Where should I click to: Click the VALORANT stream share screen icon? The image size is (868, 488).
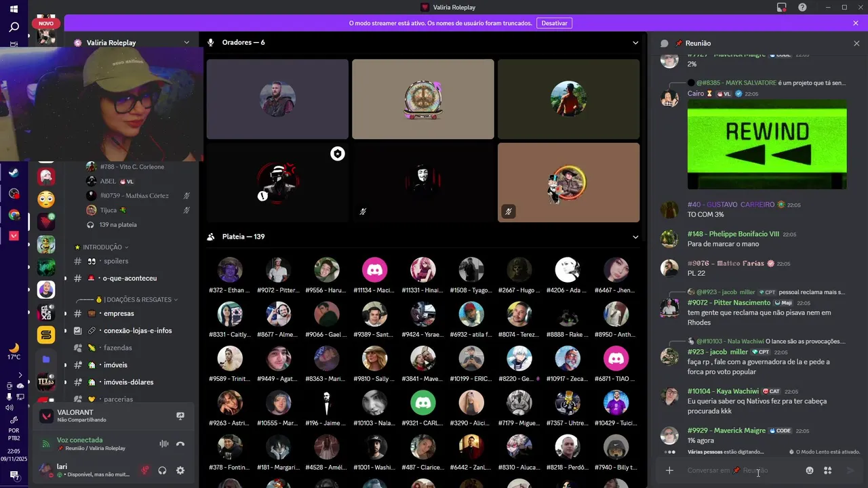pyautogui.click(x=180, y=415)
